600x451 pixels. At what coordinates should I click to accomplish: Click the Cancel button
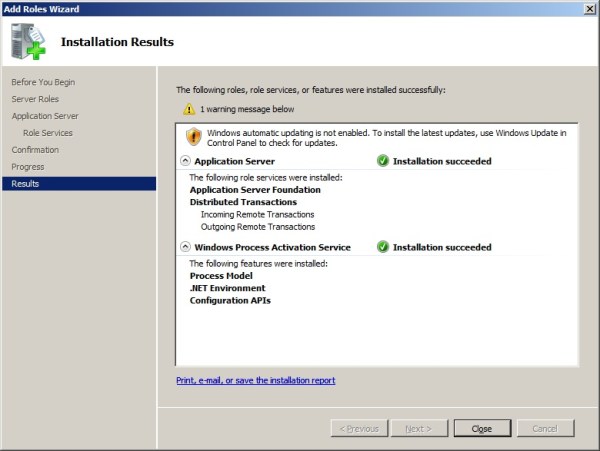545,428
